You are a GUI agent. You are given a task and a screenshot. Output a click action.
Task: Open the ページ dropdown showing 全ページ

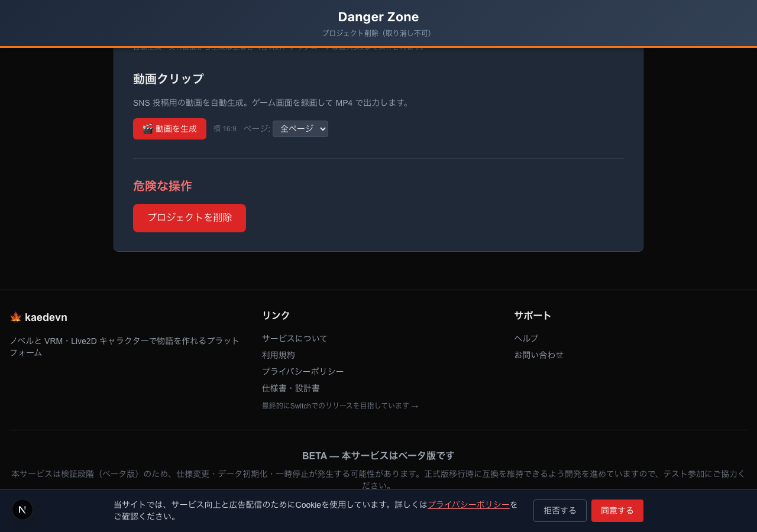point(300,129)
